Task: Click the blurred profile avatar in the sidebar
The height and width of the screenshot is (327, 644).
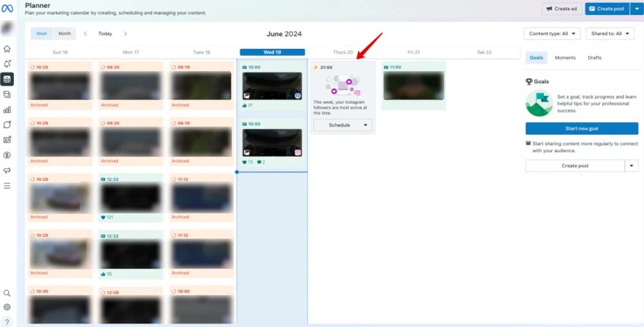Action: [x=7, y=28]
